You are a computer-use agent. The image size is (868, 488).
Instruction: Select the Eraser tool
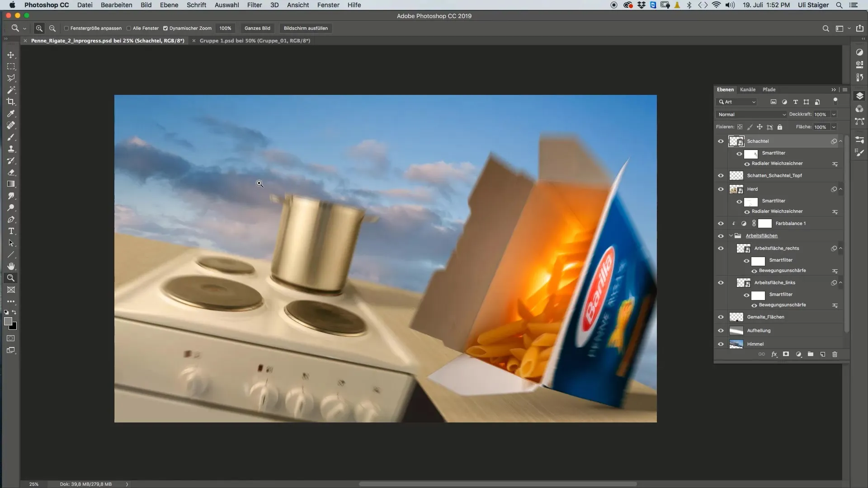11,172
